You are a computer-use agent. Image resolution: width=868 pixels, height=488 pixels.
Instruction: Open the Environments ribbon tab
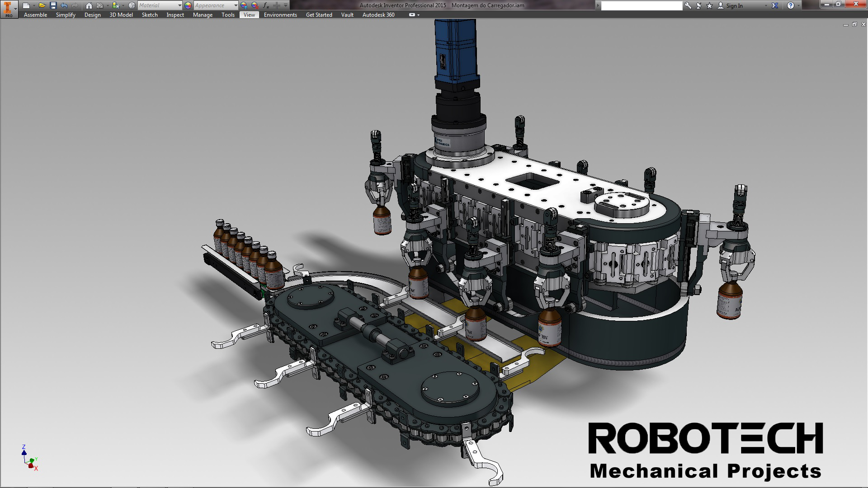[x=280, y=15]
